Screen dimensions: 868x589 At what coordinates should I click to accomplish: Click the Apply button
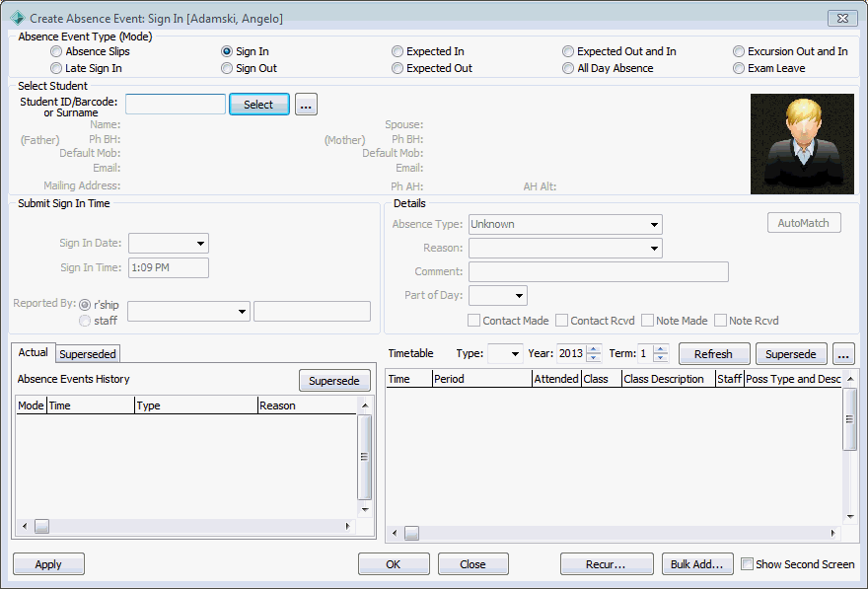coord(48,564)
